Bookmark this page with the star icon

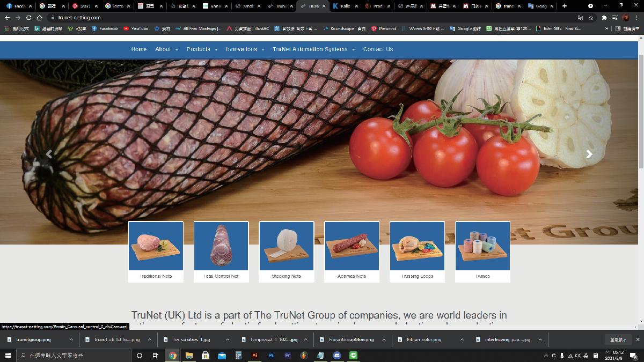tap(591, 18)
